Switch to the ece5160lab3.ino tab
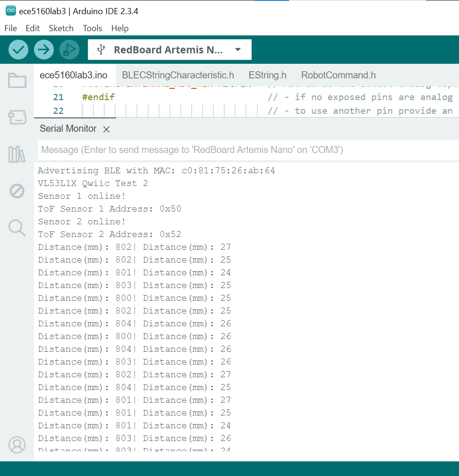This screenshot has height=476, width=459. tap(74, 75)
